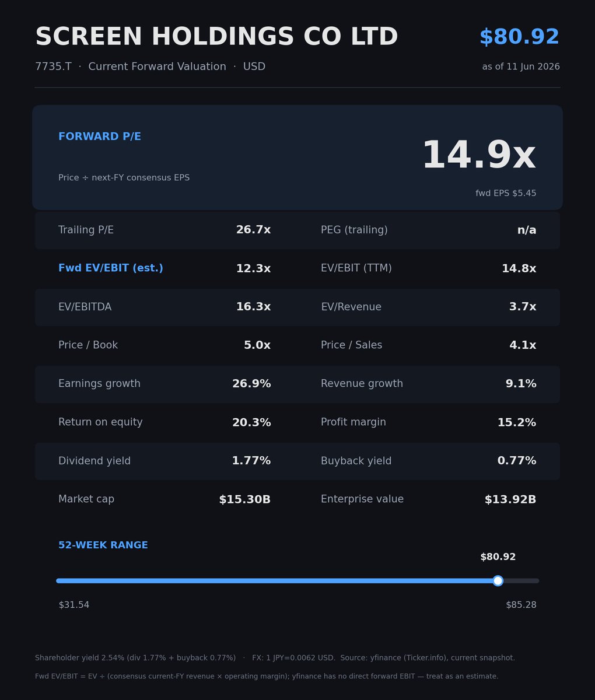The width and height of the screenshot is (595, 700).
Task: Click the 9.1% revenue growth value
Action: (x=521, y=384)
